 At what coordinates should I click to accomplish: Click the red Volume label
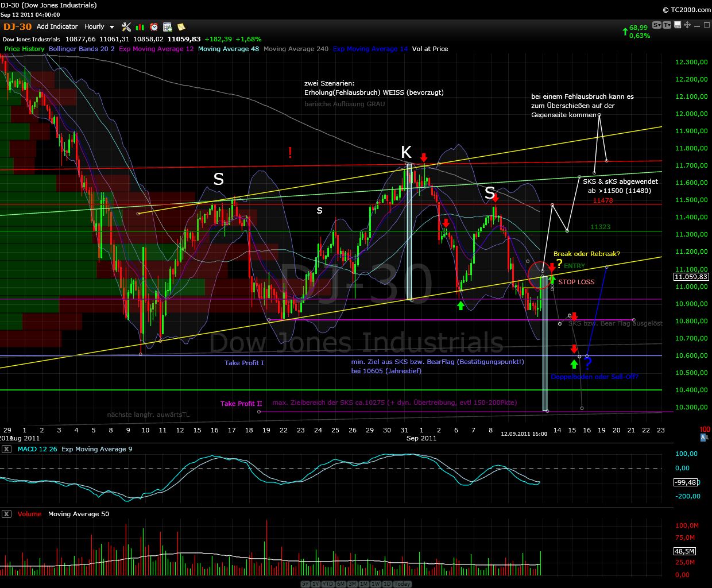pos(29,514)
